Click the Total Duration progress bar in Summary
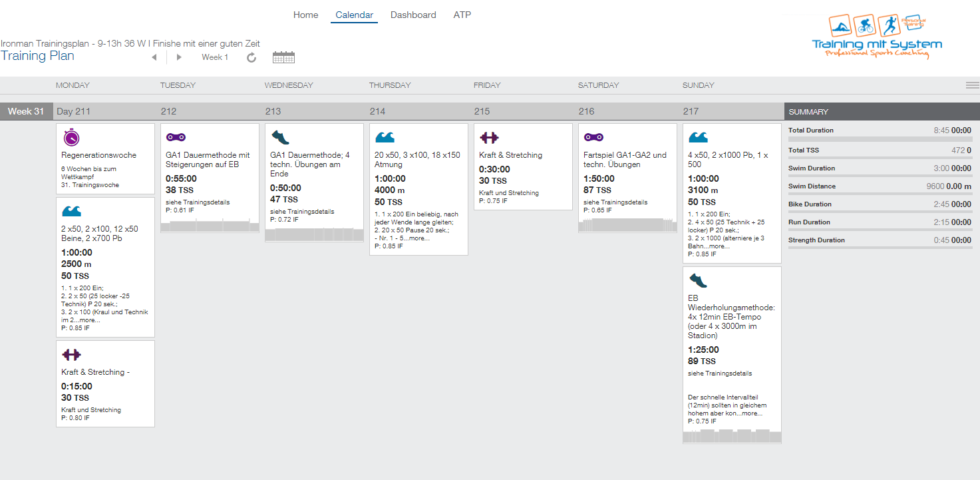980x480 pixels. [x=880, y=139]
